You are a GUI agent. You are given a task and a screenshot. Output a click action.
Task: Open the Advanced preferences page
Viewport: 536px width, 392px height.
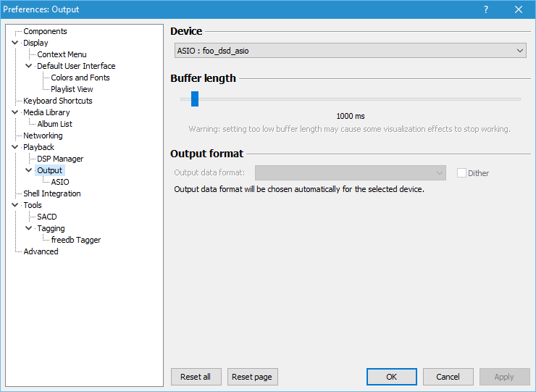coord(41,251)
